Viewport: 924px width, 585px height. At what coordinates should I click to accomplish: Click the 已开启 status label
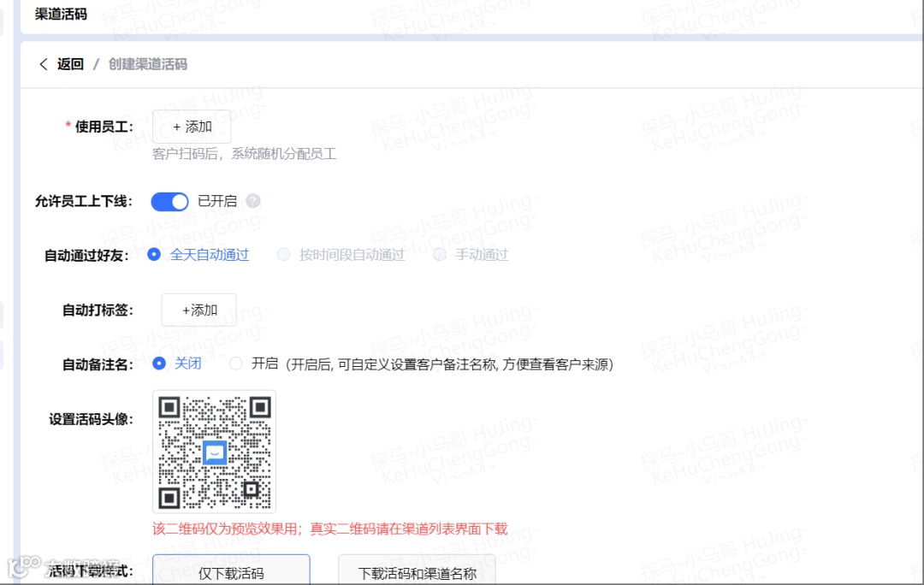pos(217,201)
